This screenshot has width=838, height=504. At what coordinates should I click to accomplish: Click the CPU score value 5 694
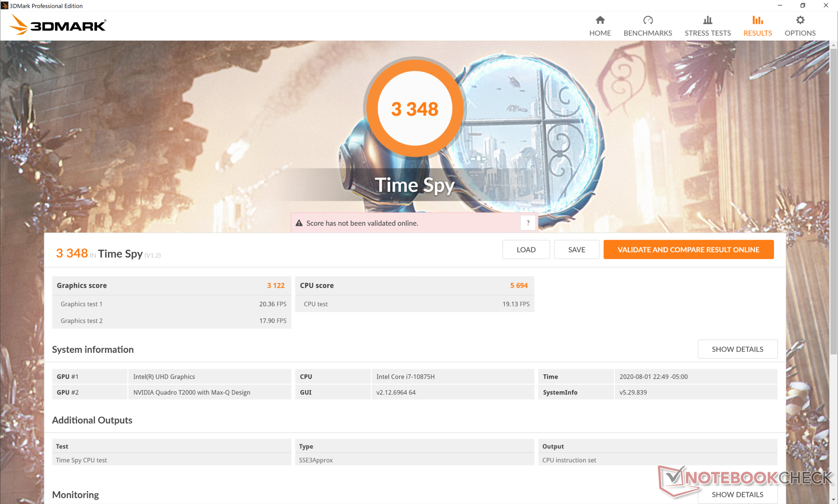(x=519, y=286)
